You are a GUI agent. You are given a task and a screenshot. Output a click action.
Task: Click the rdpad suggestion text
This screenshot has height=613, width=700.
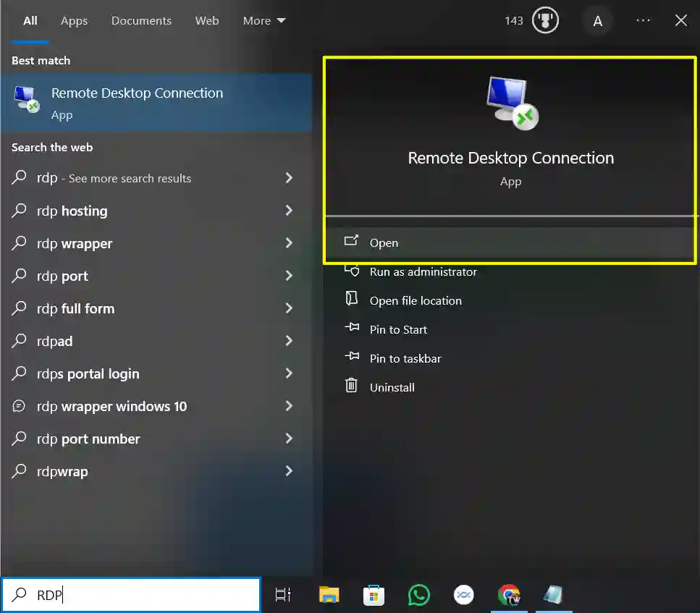pos(54,341)
